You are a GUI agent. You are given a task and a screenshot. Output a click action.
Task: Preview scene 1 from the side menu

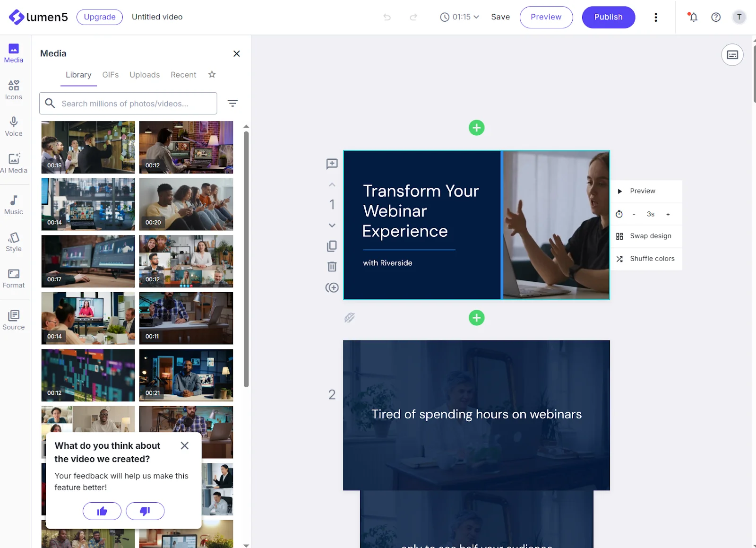pos(646,191)
